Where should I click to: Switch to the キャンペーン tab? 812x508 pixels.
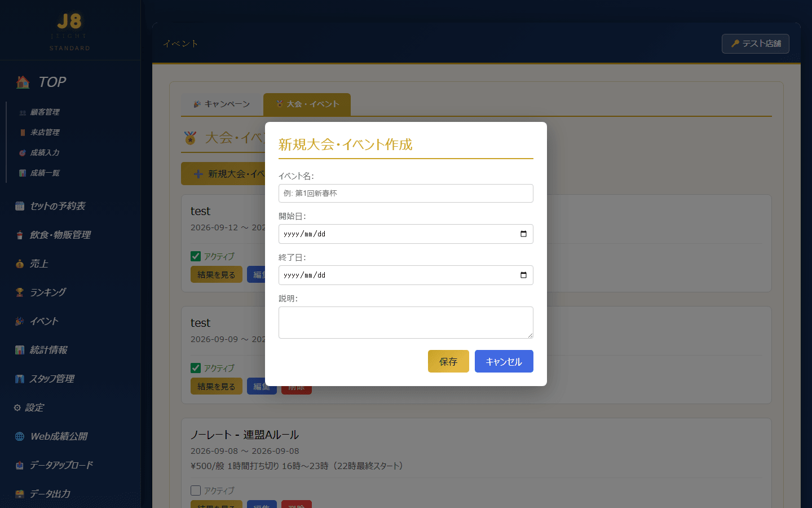click(x=222, y=104)
